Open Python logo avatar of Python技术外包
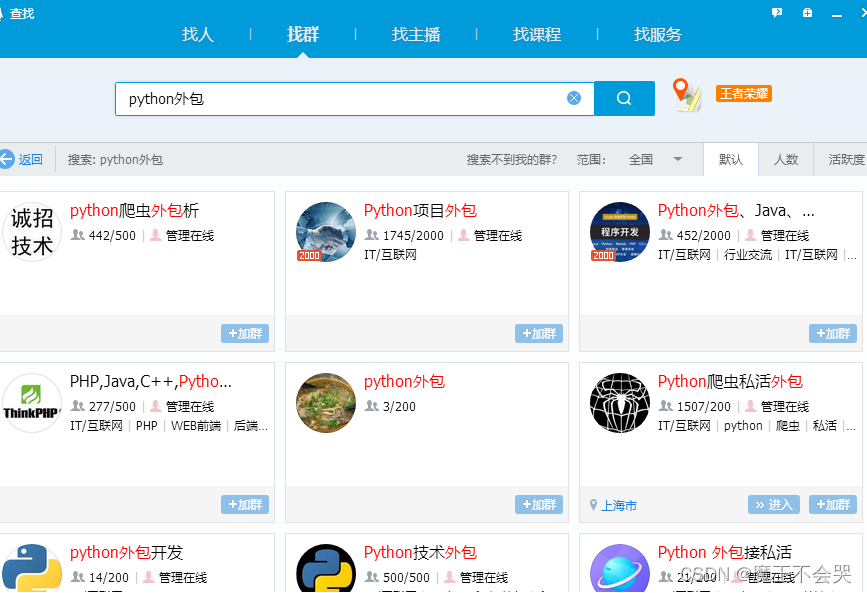 tap(326, 568)
